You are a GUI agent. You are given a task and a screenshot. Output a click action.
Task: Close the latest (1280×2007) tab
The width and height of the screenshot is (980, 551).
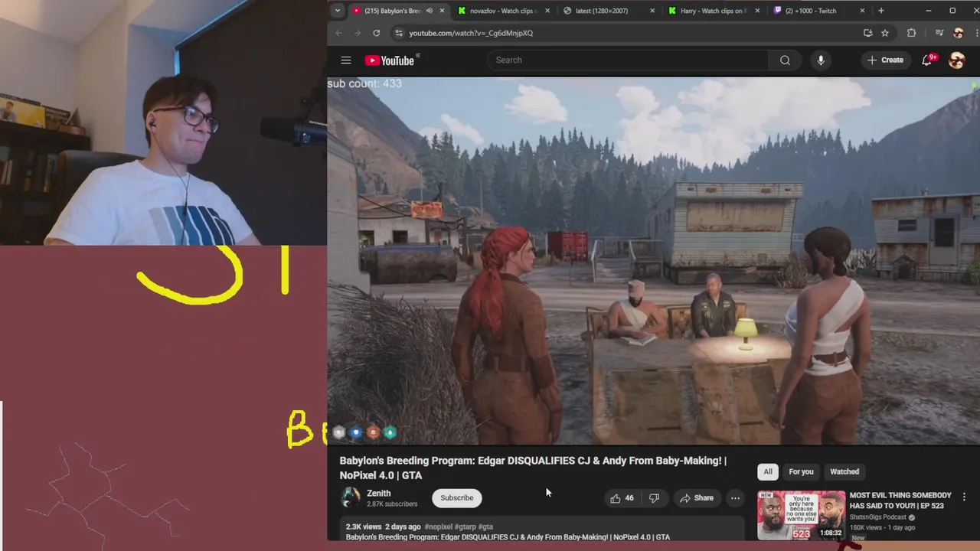[x=652, y=11]
